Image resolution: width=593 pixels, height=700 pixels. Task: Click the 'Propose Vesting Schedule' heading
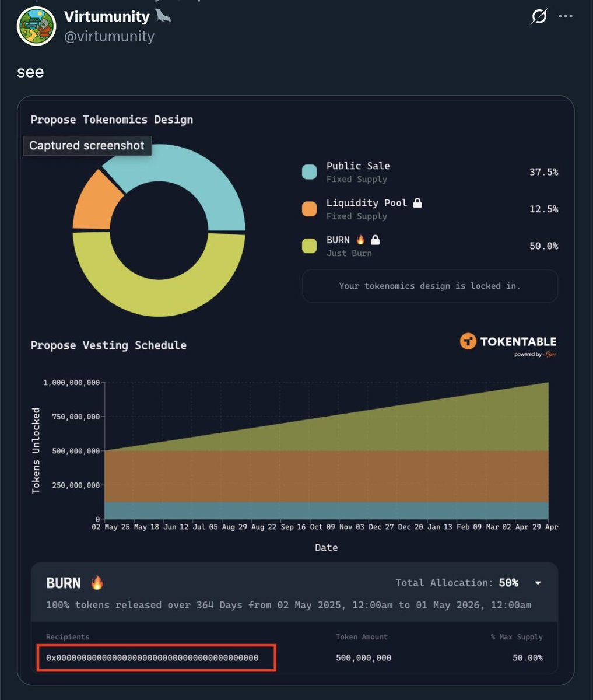(x=108, y=345)
